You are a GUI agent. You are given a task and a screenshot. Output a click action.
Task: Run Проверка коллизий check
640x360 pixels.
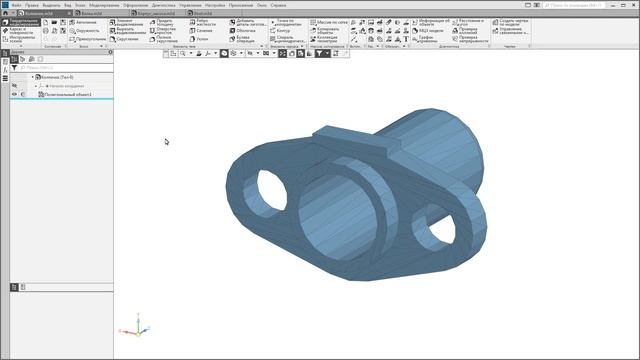click(x=465, y=31)
